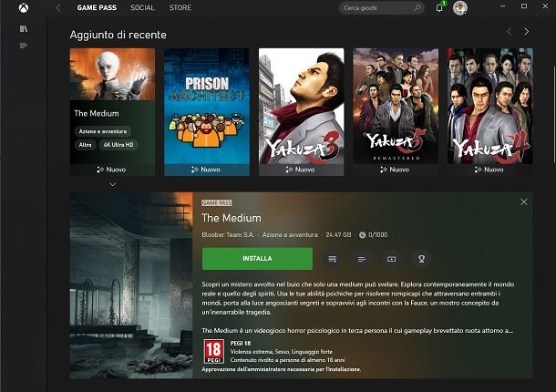This screenshot has width=556, height=392.
Task: Click the Azione e avventura tag
Action: coord(103,131)
